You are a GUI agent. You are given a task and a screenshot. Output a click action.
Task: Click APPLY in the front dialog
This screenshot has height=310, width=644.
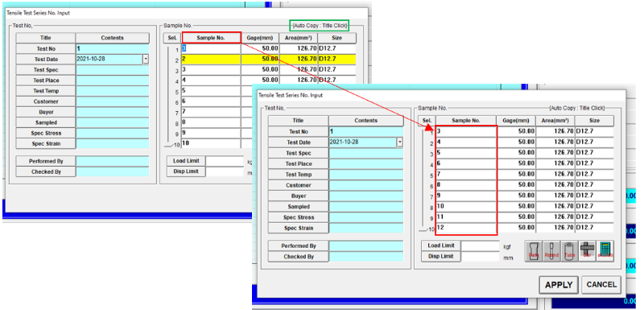pyautogui.click(x=559, y=285)
